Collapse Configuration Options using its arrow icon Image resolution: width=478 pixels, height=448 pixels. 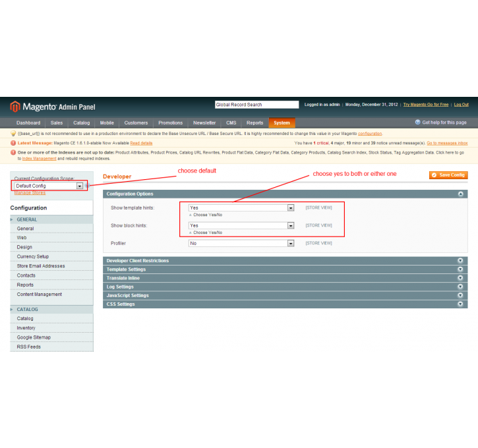[x=460, y=194]
